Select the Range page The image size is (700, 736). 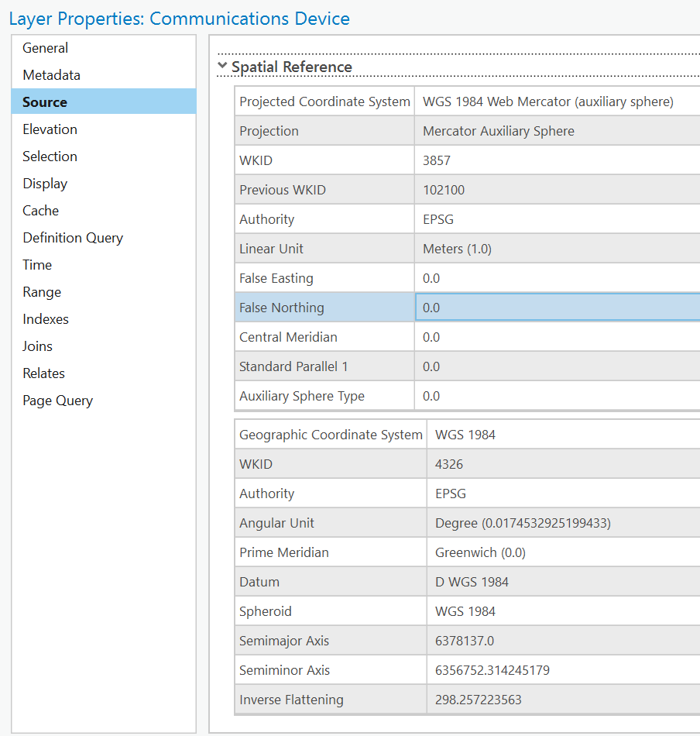click(42, 292)
